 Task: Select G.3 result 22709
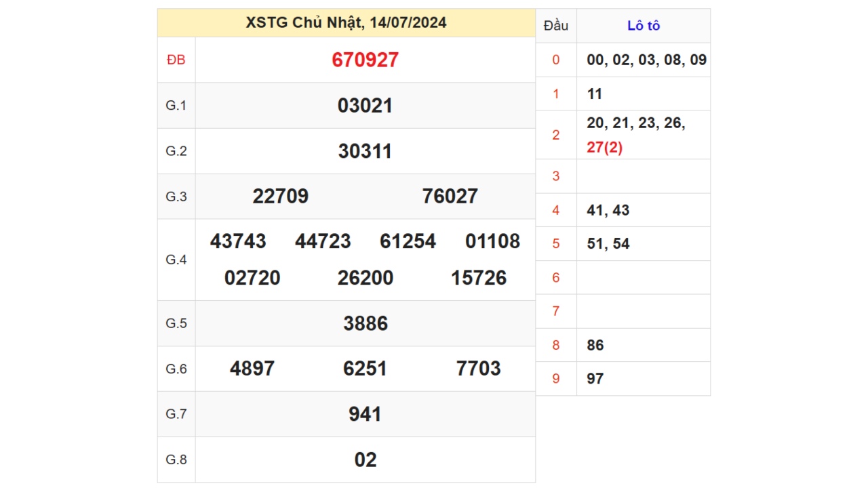point(281,197)
